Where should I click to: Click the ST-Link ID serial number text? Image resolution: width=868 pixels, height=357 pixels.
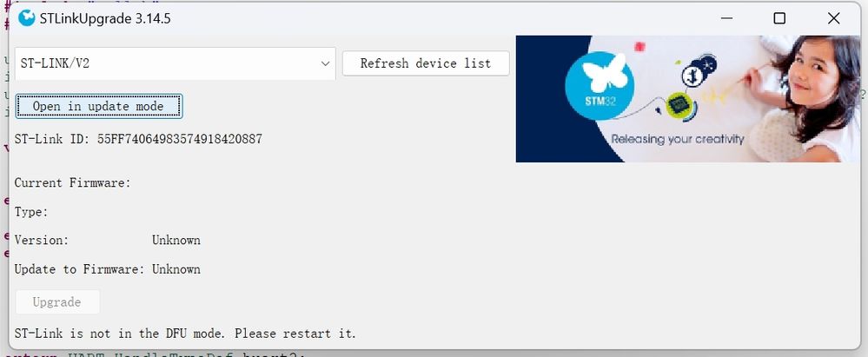pos(180,139)
